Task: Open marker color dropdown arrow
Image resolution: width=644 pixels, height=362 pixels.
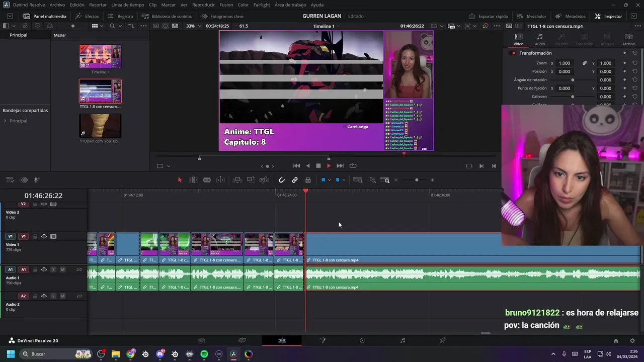Action: coord(344,180)
